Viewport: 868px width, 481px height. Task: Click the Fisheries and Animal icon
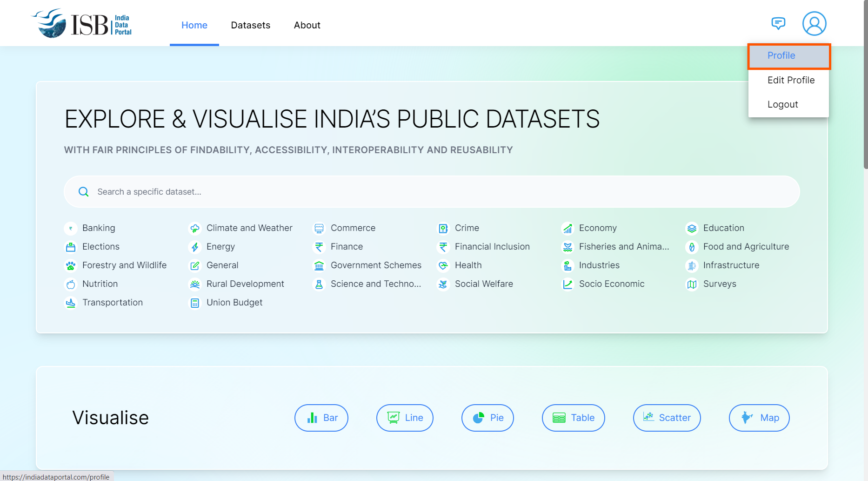click(x=568, y=247)
